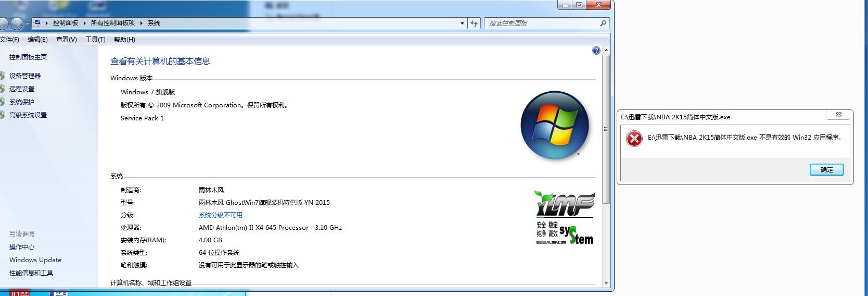Select 控制面板 breadcrumb in address bar
Viewport: 868px width, 296px height.
66,23
